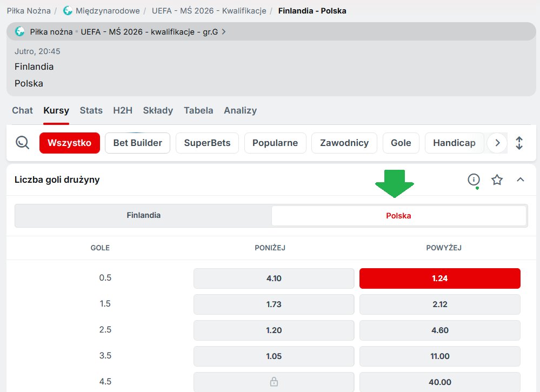This screenshot has width=540, height=392.
Task: Filter markets by Handicap
Action: (454, 143)
